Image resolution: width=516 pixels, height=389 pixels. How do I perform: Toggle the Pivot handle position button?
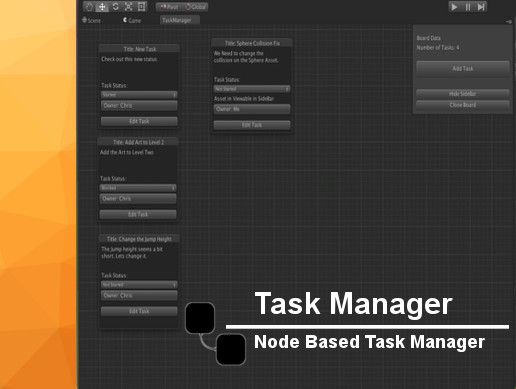169,7
